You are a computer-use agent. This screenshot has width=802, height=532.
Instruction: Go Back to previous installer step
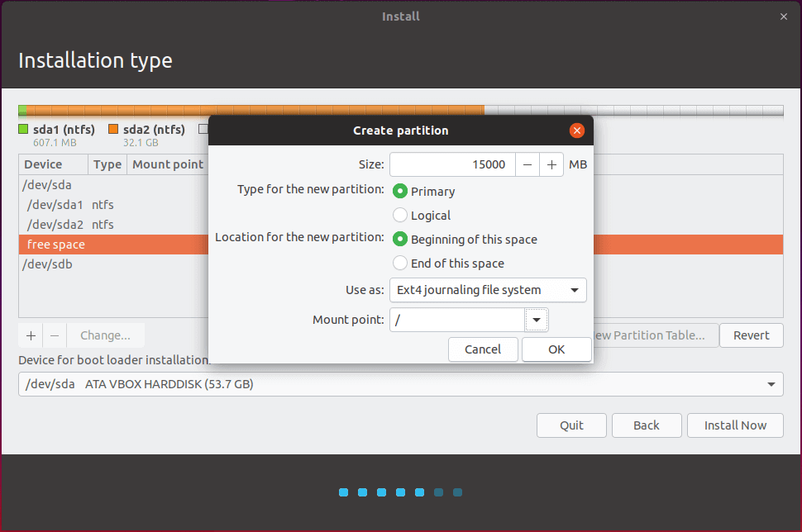point(647,425)
